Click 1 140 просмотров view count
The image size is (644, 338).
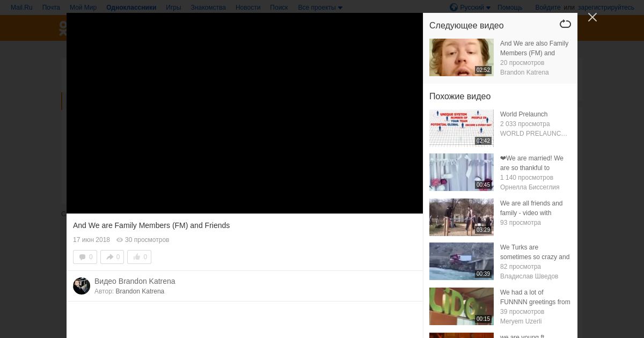526,178
